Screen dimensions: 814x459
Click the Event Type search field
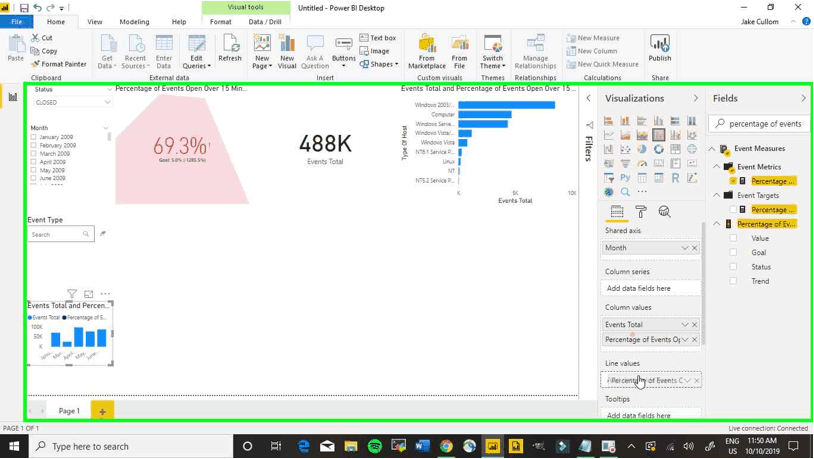tap(61, 234)
